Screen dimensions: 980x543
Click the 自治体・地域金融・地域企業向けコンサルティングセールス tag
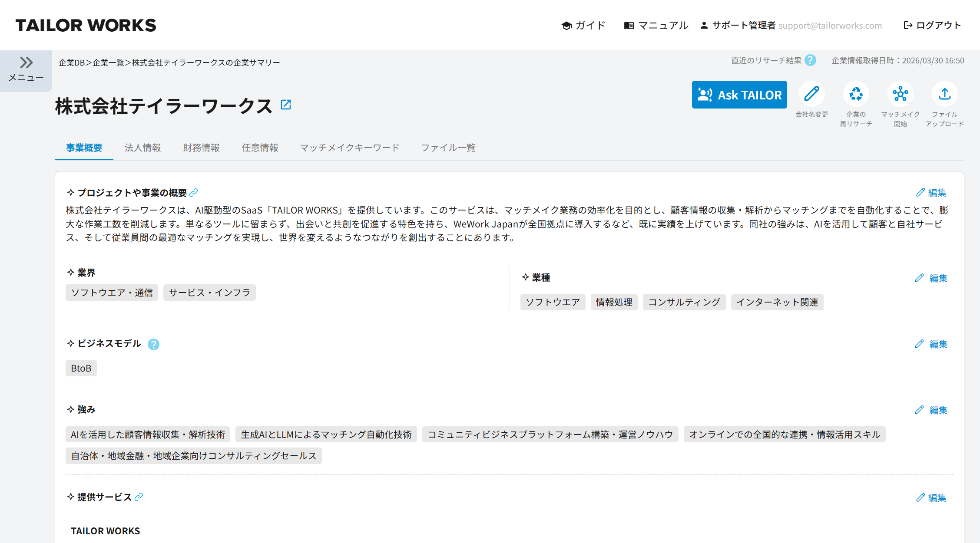coord(194,456)
